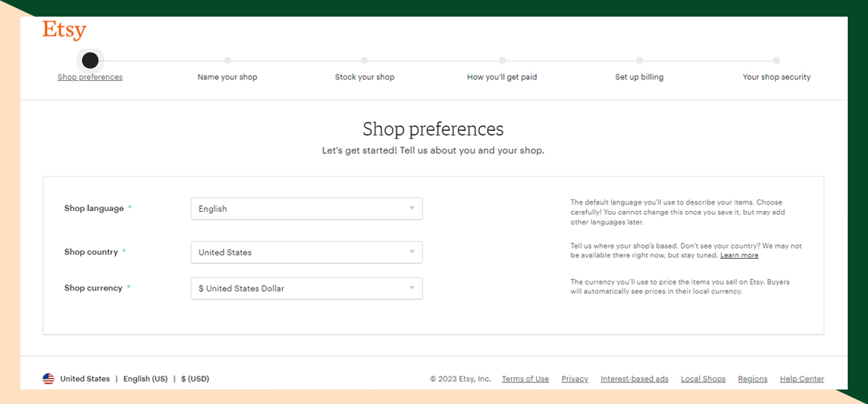
Task: Click the arrow on the United States Dollar select
Action: click(x=412, y=288)
